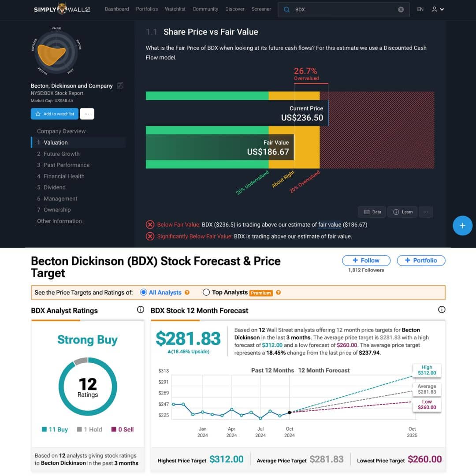Select the All Analysts radio button
This screenshot has height=476, width=476.
click(x=144, y=292)
